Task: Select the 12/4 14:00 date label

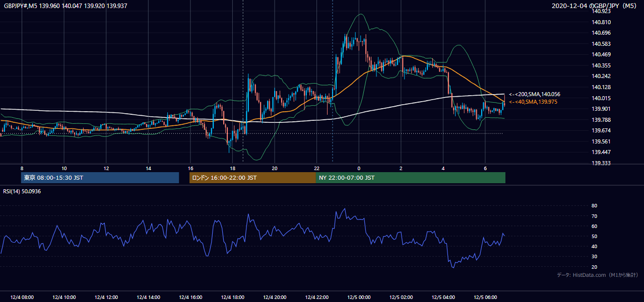Action: coord(148,297)
